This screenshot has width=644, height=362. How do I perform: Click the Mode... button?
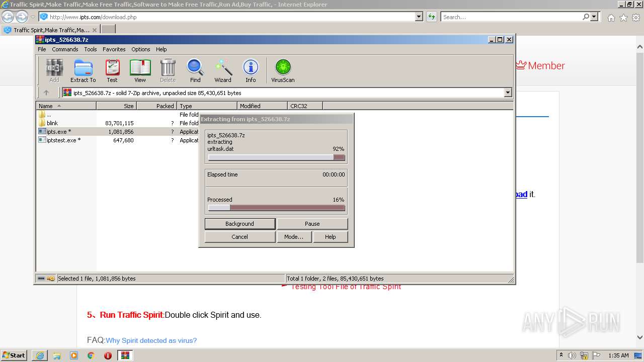[x=294, y=237]
